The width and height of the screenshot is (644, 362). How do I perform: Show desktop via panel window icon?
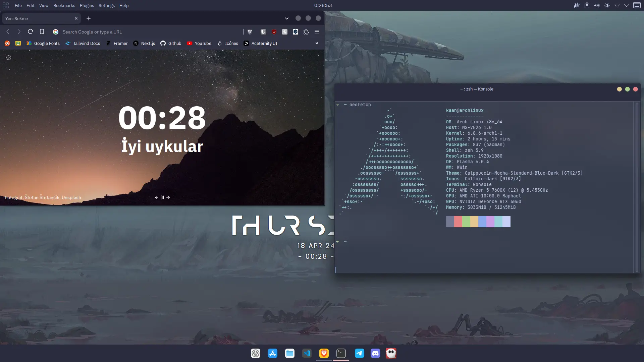point(637,5)
